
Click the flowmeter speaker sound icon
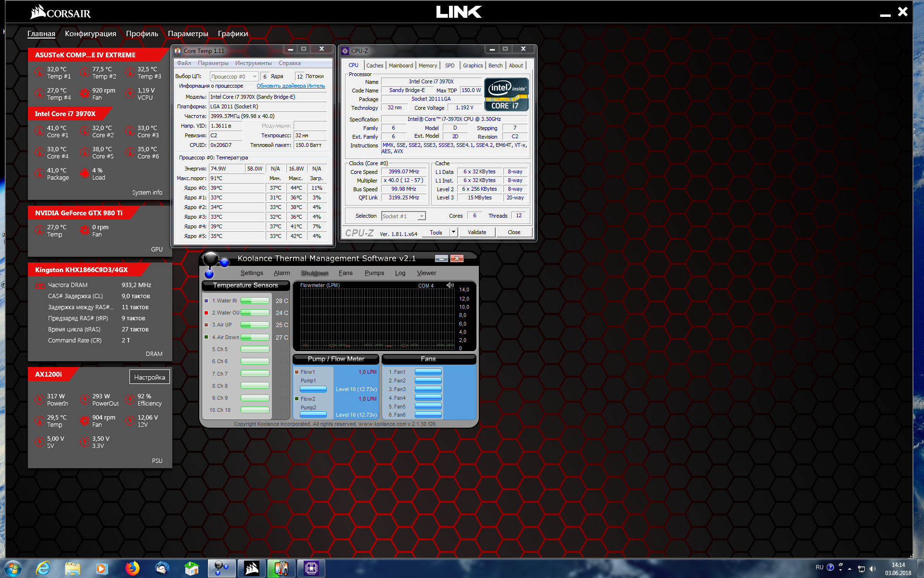pyautogui.click(x=450, y=285)
